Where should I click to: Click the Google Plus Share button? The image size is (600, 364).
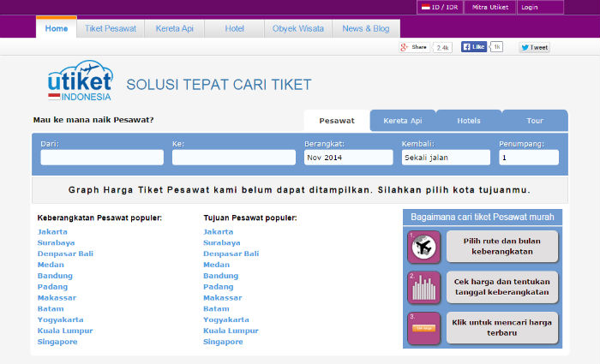tap(414, 47)
